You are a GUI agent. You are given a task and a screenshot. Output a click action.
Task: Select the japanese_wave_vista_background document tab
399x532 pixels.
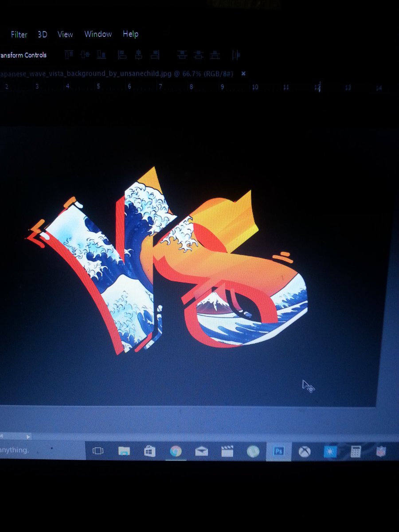[117, 74]
